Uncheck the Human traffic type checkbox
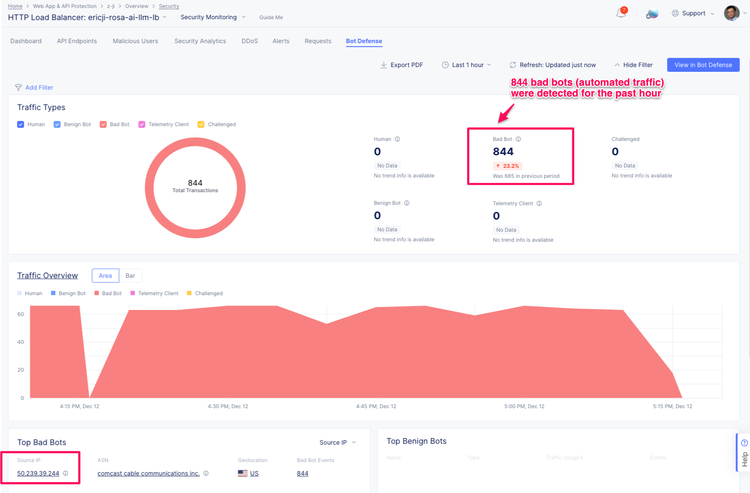750x493 pixels. click(21, 124)
